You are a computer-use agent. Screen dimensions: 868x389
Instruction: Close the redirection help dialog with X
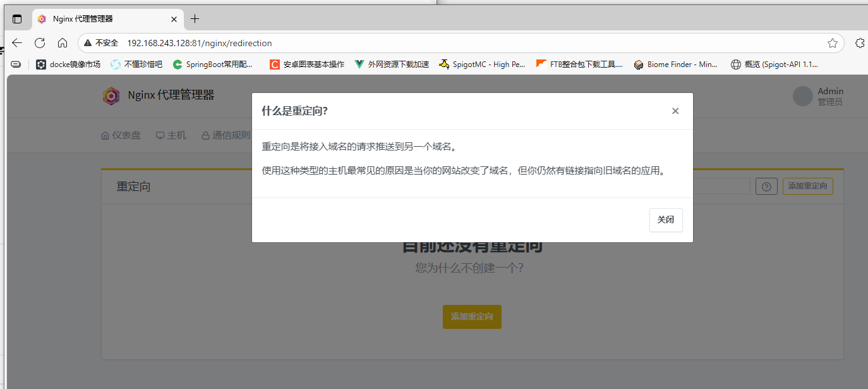(675, 111)
